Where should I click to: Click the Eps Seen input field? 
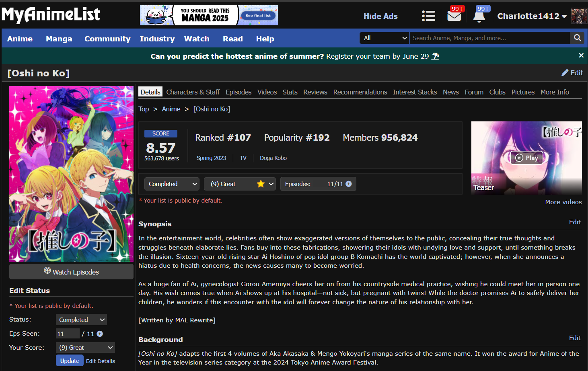click(x=68, y=334)
